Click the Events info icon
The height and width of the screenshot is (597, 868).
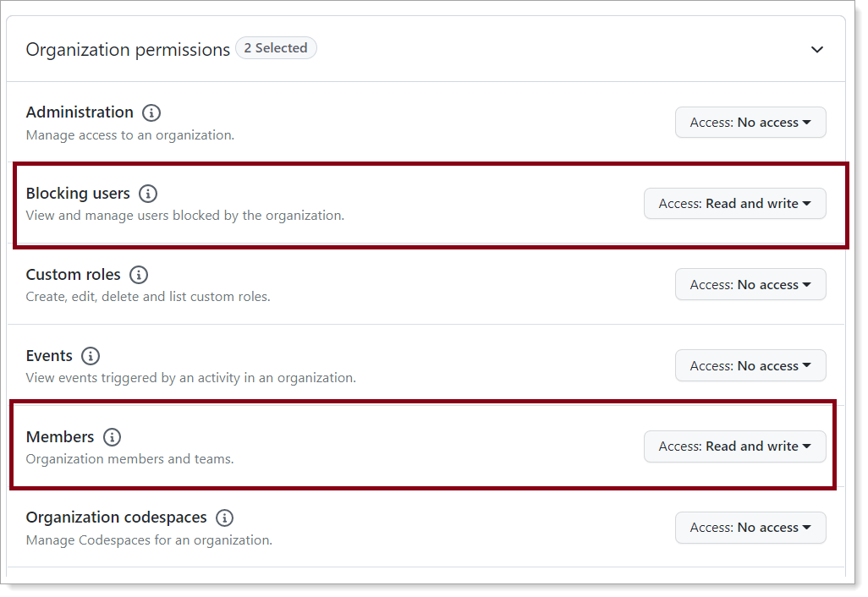[x=91, y=355]
